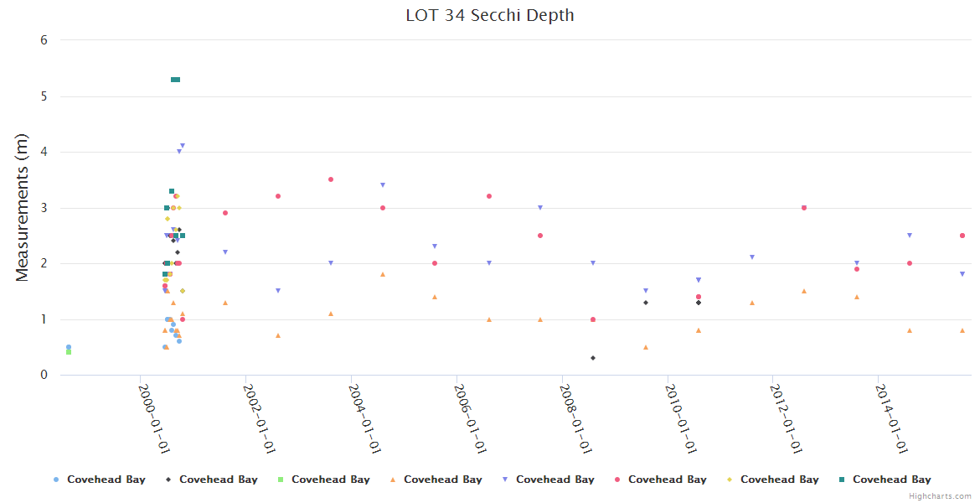The width and height of the screenshot is (980, 503).
Task: Toggle Covehead Bay series text beside blue circle
Action: (106, 480)
